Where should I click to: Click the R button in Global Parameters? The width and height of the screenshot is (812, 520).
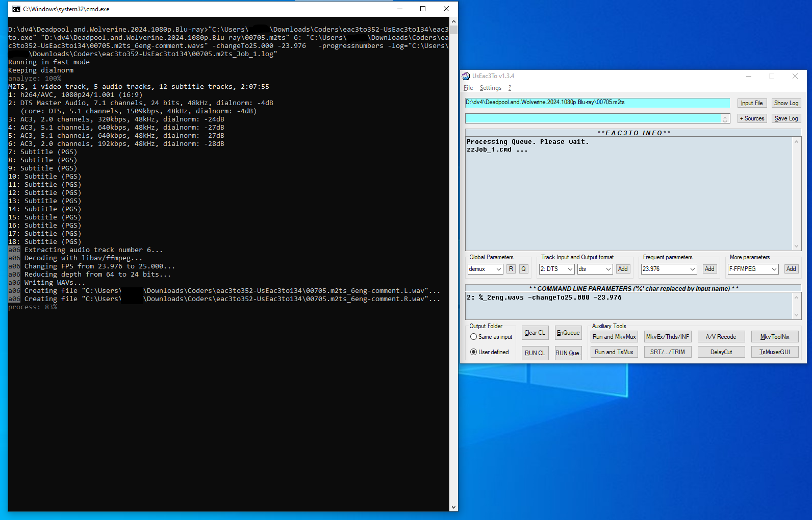tap(511, 269)
